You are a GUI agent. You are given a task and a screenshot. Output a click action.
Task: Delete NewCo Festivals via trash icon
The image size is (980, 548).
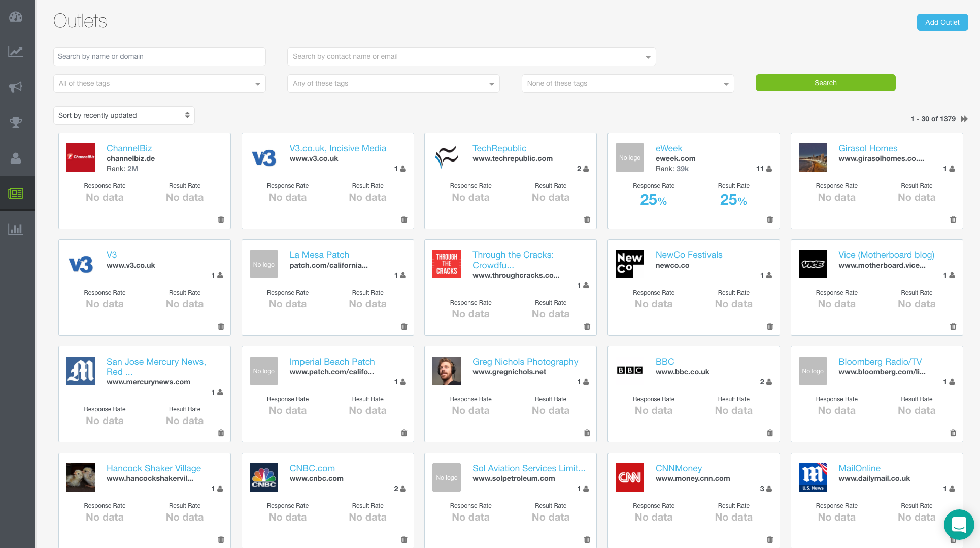pos(770,326)
